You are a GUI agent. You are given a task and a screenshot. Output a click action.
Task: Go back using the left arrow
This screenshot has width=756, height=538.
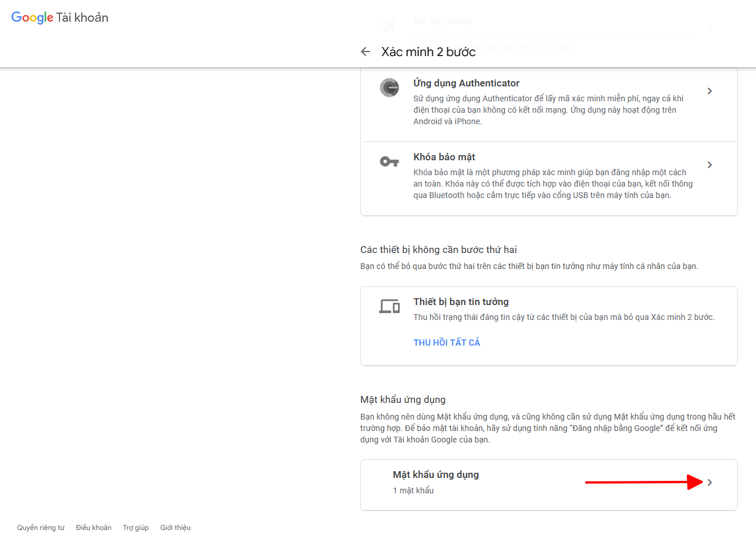pos(365,52)
